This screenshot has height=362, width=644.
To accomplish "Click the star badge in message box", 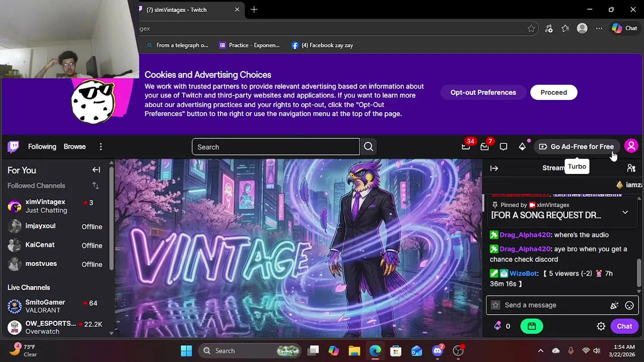I will 496,305.
